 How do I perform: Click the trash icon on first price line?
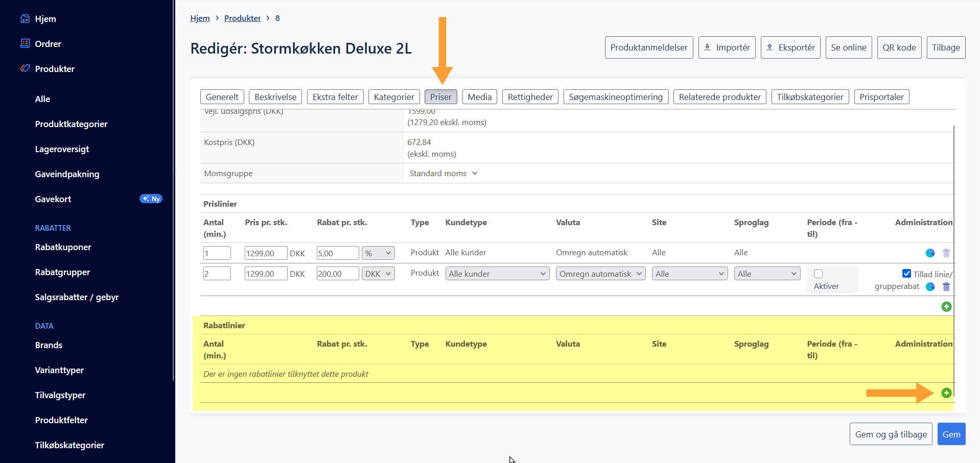(946, 253)
